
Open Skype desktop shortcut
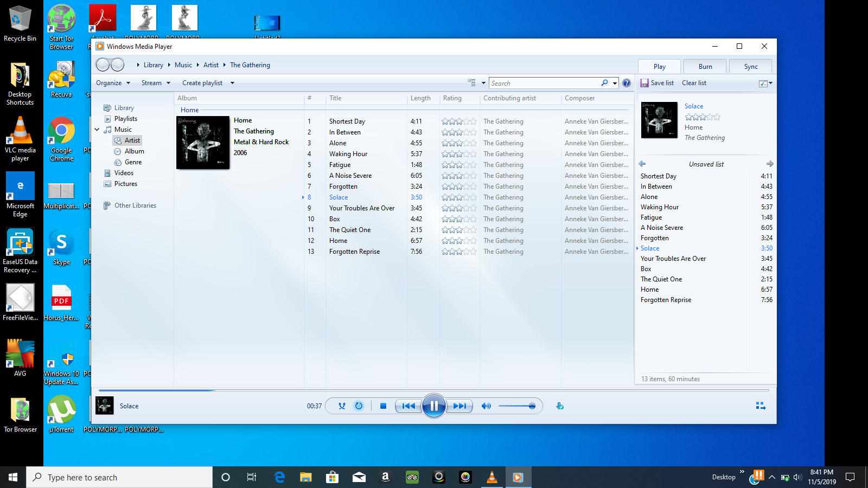(61, 247)
